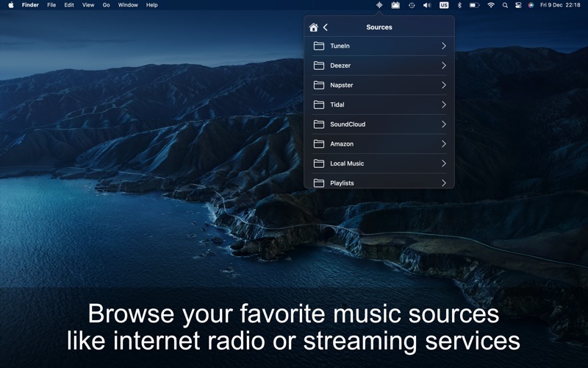
Task: Click the Deezer folder icon
Action: [x=319, y=66]
